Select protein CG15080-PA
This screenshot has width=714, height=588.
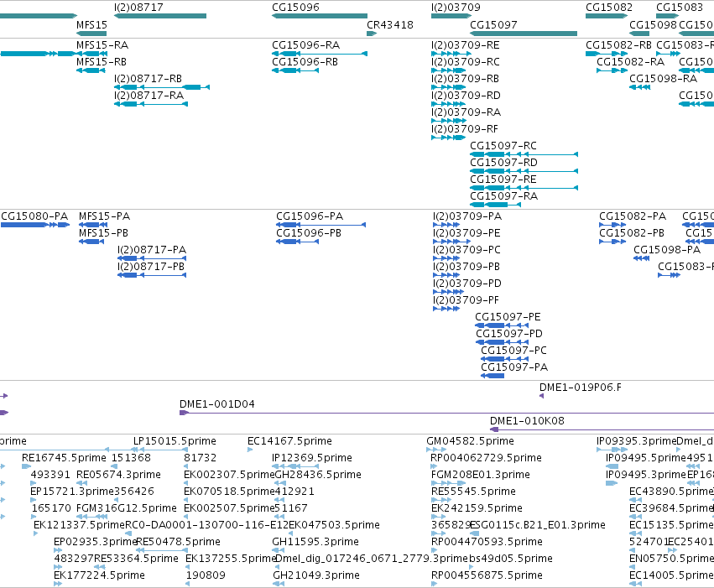35,225
